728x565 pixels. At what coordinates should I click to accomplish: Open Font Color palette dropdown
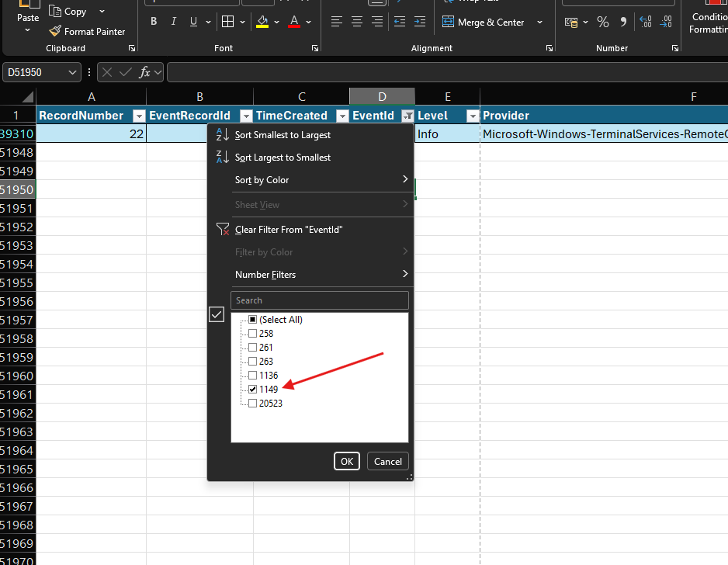coord(309,22)
